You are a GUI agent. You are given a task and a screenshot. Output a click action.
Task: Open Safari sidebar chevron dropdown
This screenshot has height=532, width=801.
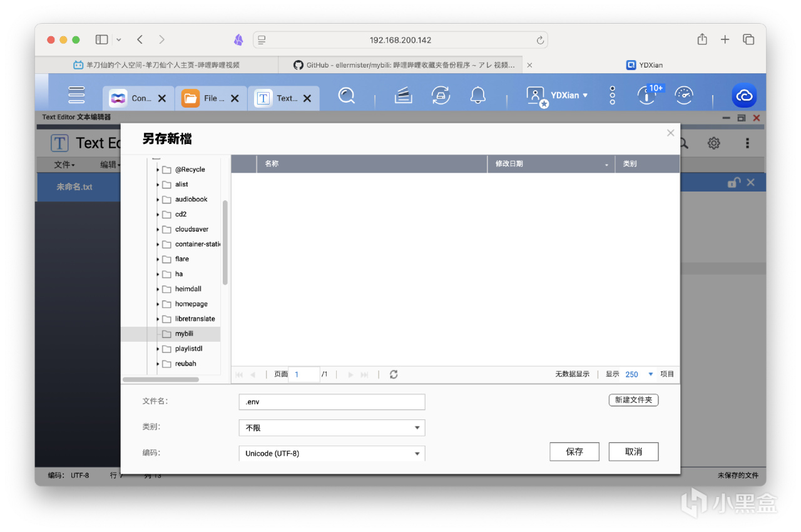tap(119, 39)
